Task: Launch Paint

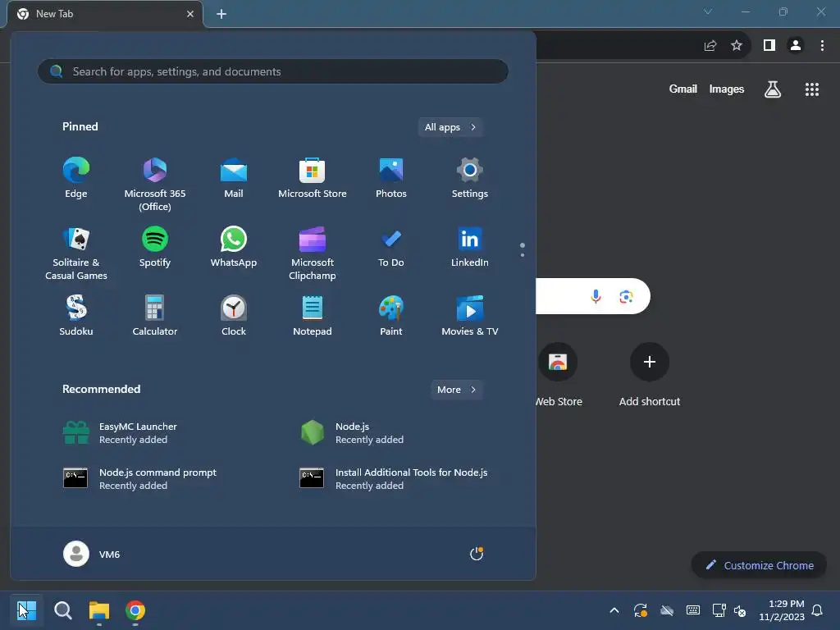Action: (x=391, y=316)
